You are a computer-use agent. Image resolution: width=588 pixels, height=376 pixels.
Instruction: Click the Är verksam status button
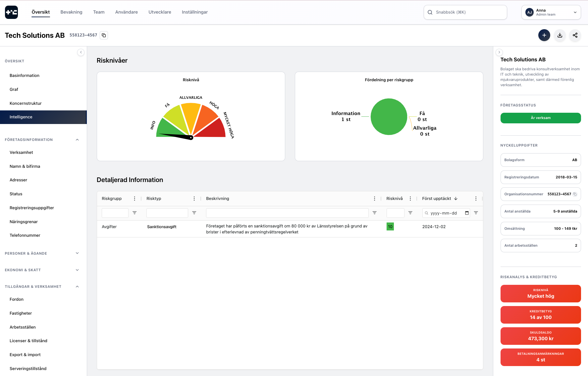tap(540, 118)
